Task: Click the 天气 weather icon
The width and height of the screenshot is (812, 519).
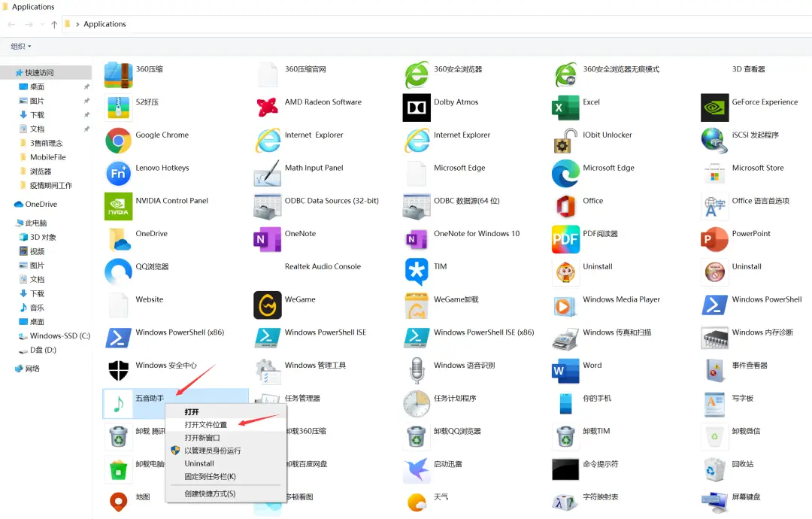Action: point(417,502)
